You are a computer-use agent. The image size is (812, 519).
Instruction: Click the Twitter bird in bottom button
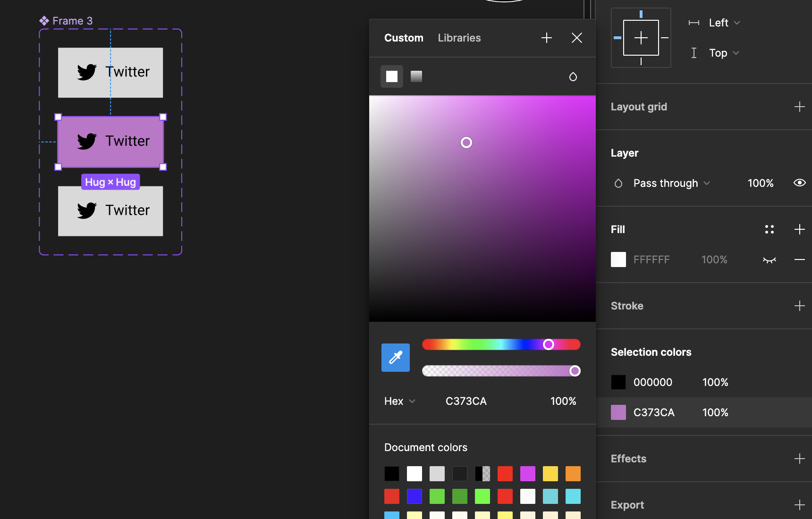click(x=87, y=210)
